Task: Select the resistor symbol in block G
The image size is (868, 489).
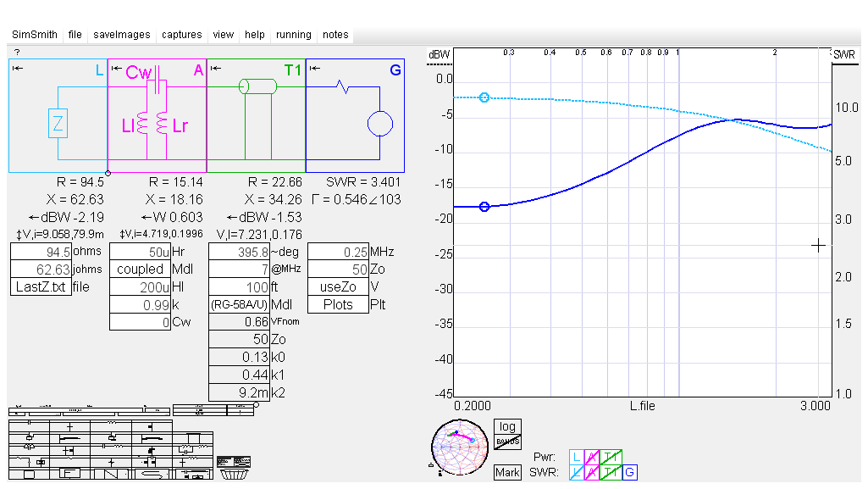Action: pyautogui.click(x=343, y=87)
